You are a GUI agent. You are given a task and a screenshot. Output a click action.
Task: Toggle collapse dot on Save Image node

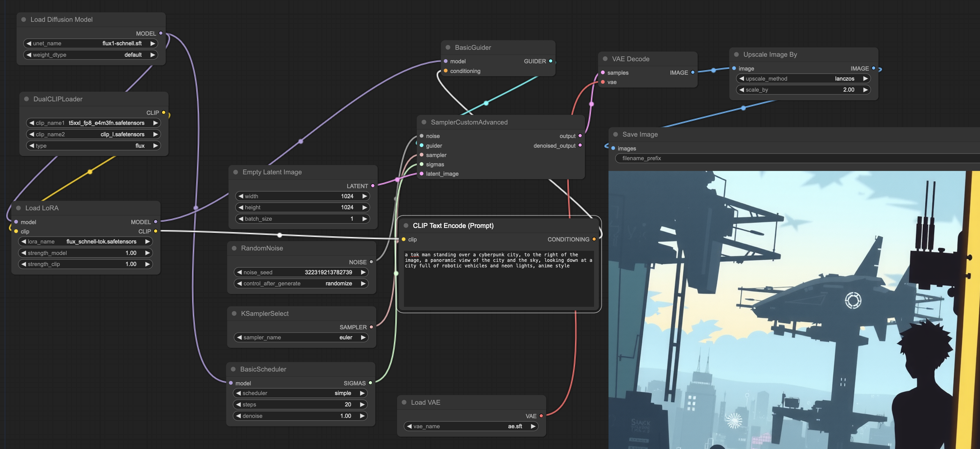pyautogui.click(x=615, y=135)
